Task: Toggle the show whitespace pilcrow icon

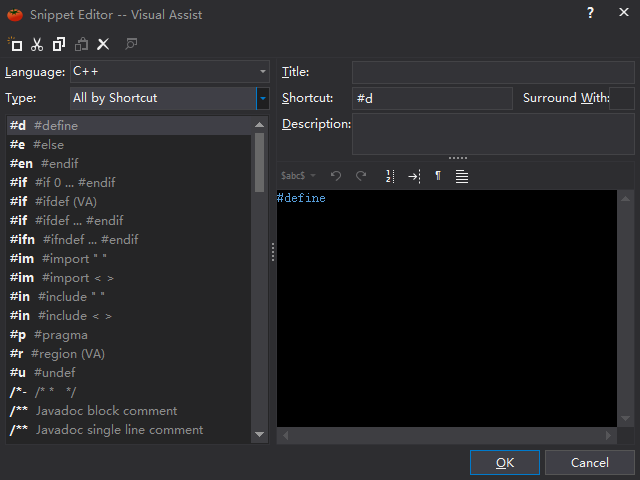Action: (x=438, y=176)
